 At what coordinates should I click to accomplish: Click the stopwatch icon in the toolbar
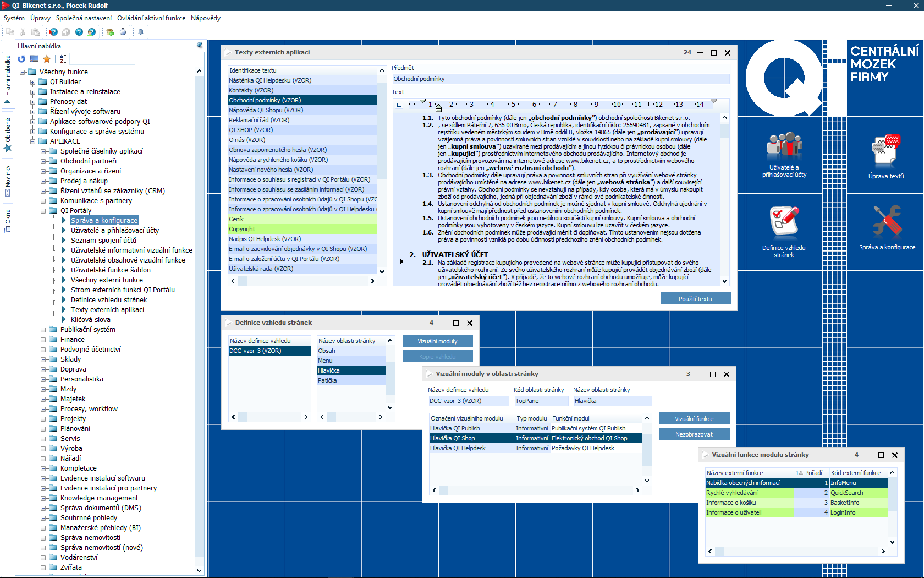click(123, 32)
